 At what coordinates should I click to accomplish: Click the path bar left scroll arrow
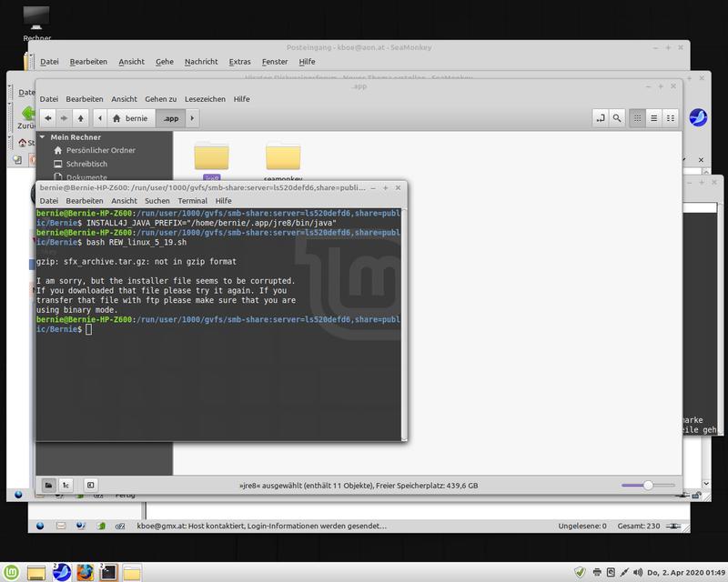[x=98, y=118]
